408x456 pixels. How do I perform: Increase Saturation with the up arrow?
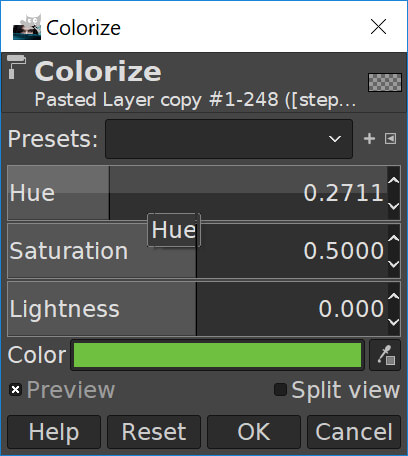[394, 238]
